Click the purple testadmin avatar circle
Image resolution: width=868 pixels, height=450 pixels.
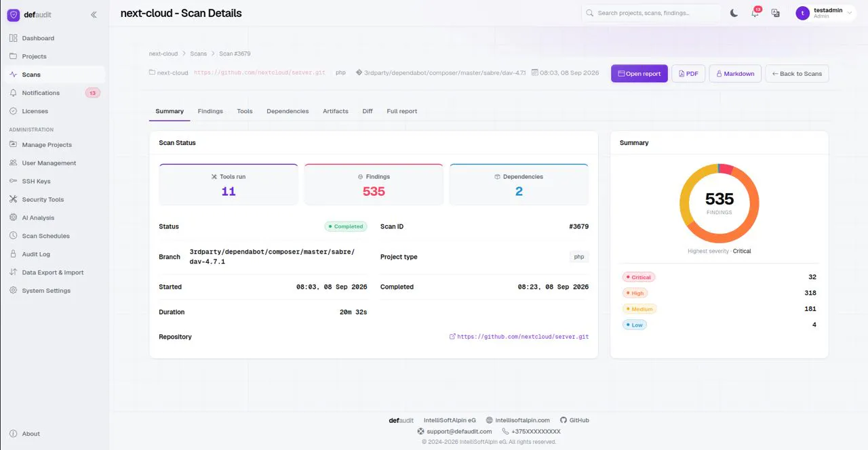click(x=803, y=13)
